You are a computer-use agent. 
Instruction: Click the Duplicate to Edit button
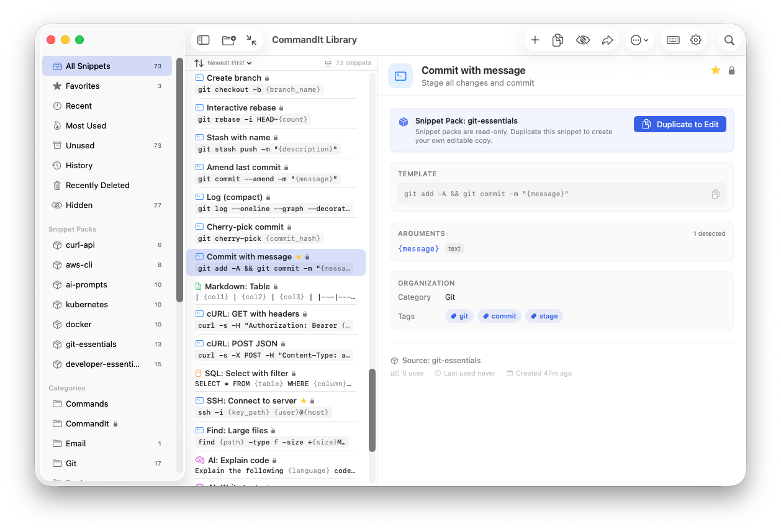[x=680, y=125]
